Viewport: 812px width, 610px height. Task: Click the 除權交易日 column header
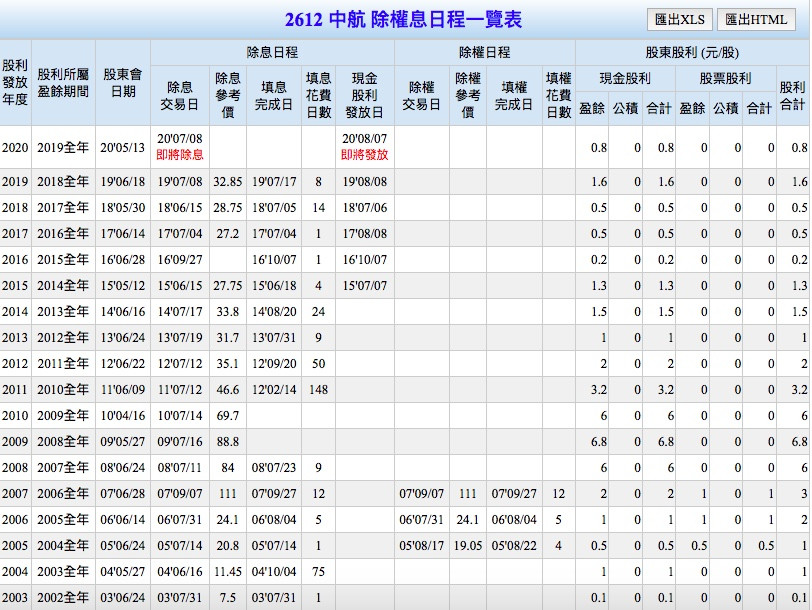click(421, 95)
